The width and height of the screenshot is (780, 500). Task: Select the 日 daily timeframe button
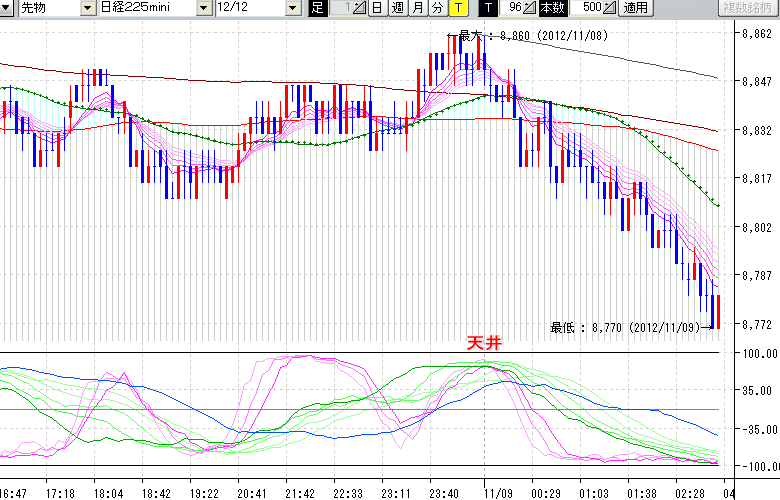(377, 8)
